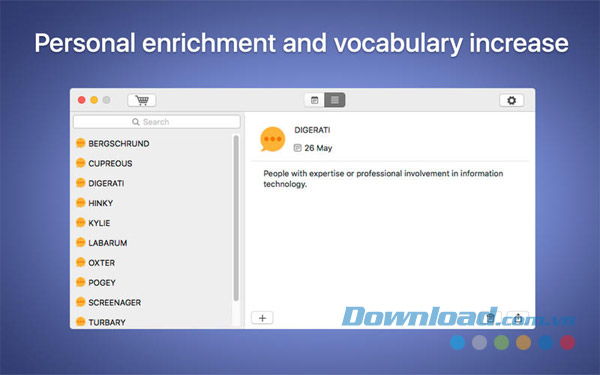Image resolution: width=600 pixels, height=375 pixels.
Task: Click speech bubble icon beside KYLIE
Action: click(x=80, y=223)
